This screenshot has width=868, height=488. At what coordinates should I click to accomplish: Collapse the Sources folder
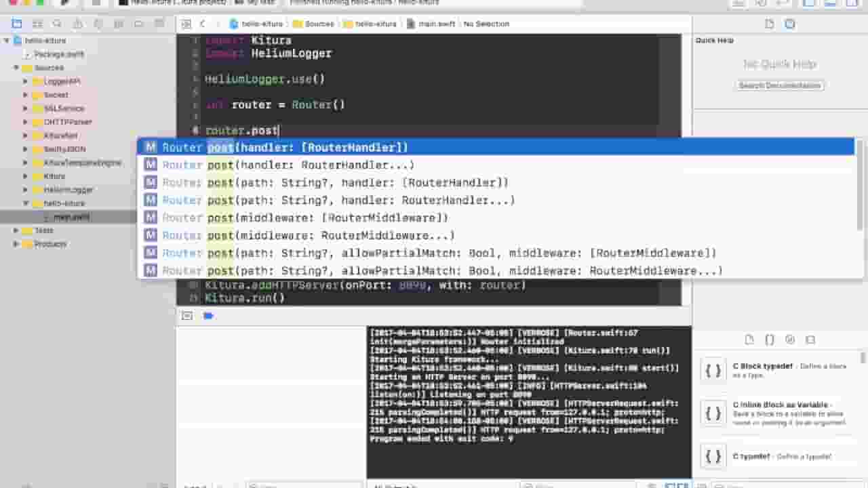[16, 68]
